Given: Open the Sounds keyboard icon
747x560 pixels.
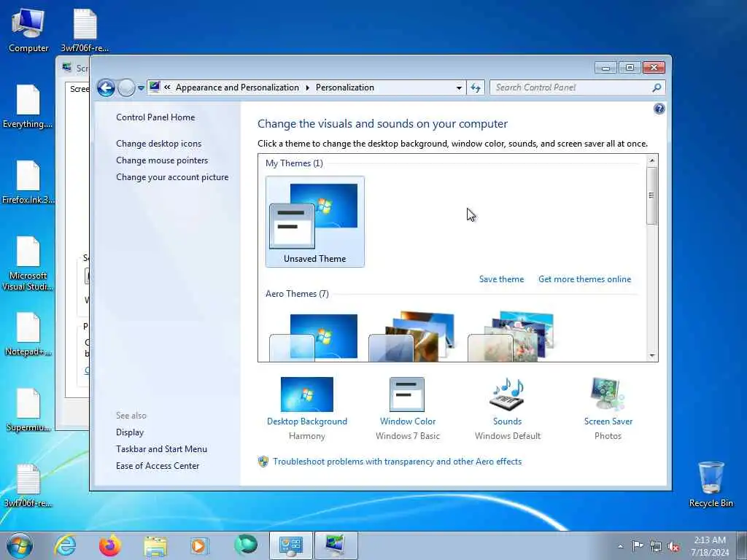Looking at the screenshot, I should click(507, 394).
